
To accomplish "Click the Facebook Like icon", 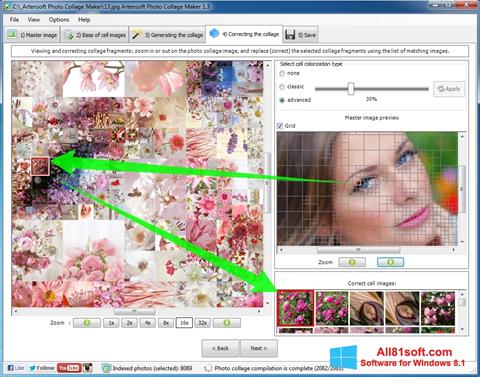I will pos(11,368).
